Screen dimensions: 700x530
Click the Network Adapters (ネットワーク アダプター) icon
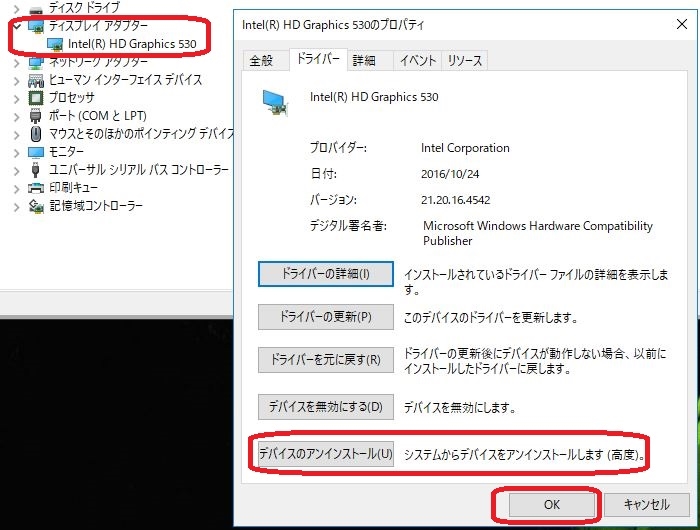pyautogui.click(x=36, y=62)
